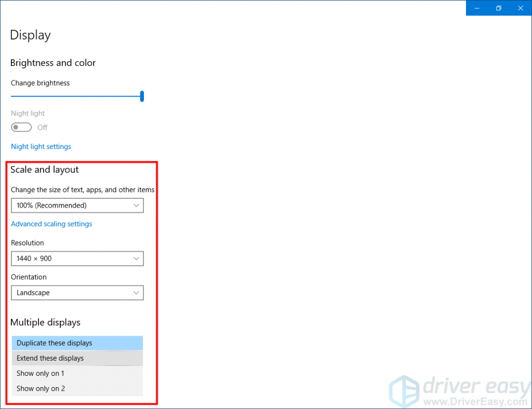
Task: Click the Orientation dropdown chevron arrow
Action: coord(137,293)
